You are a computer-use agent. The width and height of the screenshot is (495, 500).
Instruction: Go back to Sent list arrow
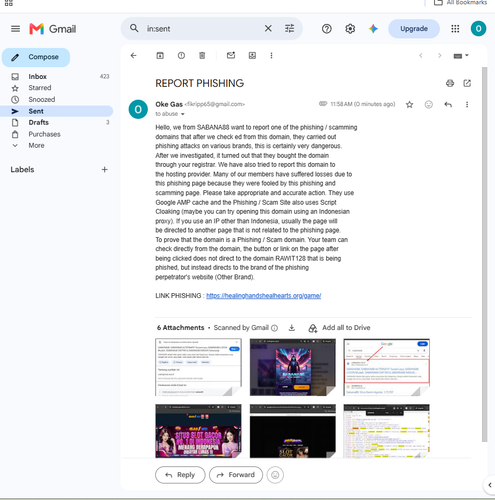(x=134, y=56)
